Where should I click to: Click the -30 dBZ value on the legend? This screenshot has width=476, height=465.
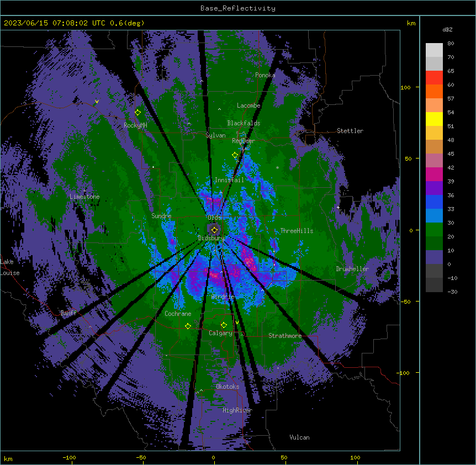pos(452,292)
